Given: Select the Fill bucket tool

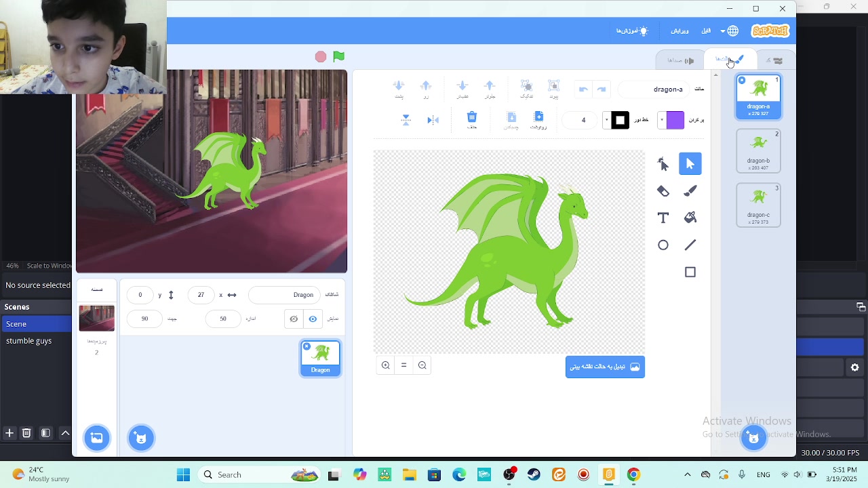Looking at the screenshot, I should 690,218.
